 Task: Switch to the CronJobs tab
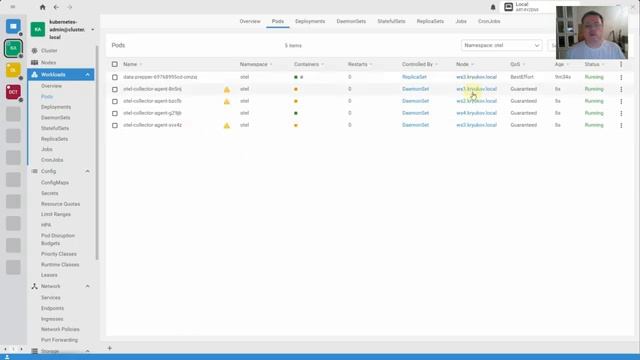point(489,21)
